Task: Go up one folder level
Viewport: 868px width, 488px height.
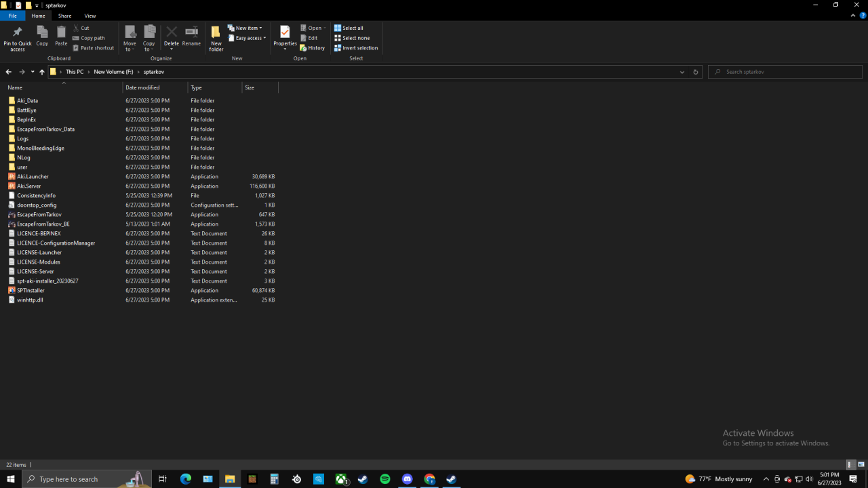Action: 41,72
